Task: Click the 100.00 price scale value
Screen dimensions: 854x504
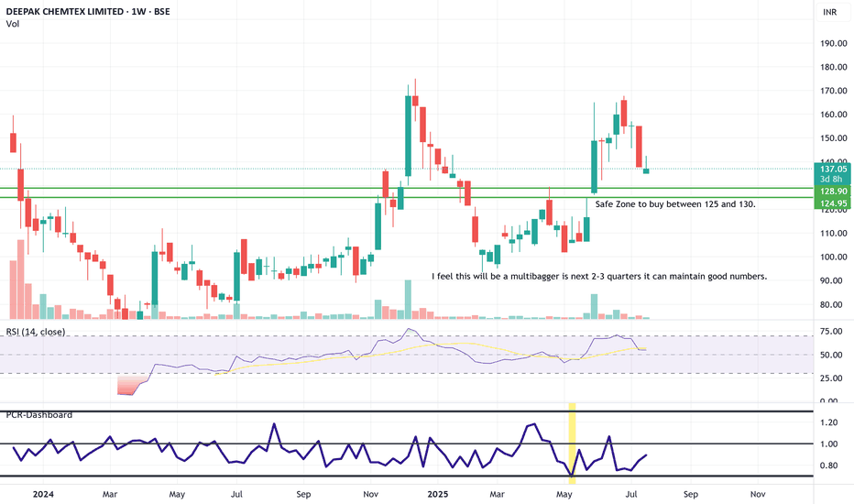Action: (x=834, y=257)
